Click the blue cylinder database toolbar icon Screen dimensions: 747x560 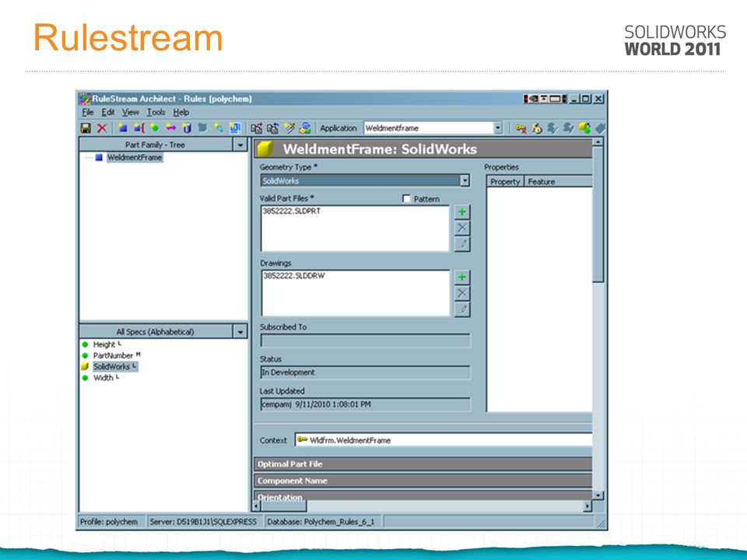click(x=187, y=128)
